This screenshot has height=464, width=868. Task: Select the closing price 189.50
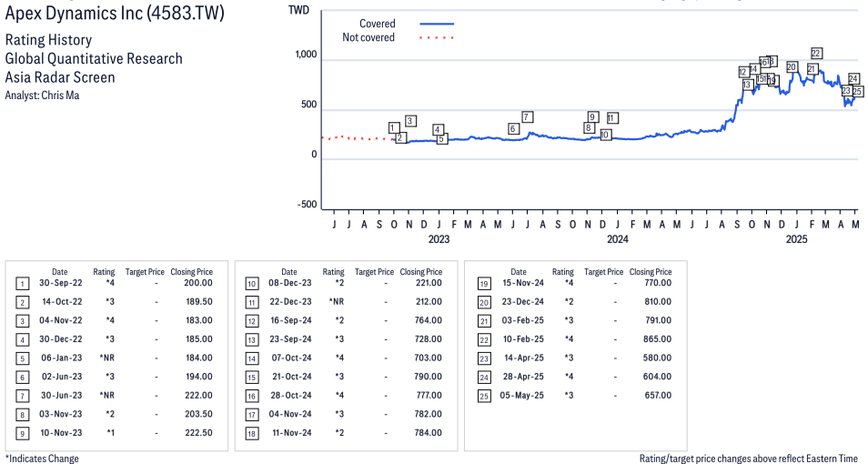coord(199,302)
